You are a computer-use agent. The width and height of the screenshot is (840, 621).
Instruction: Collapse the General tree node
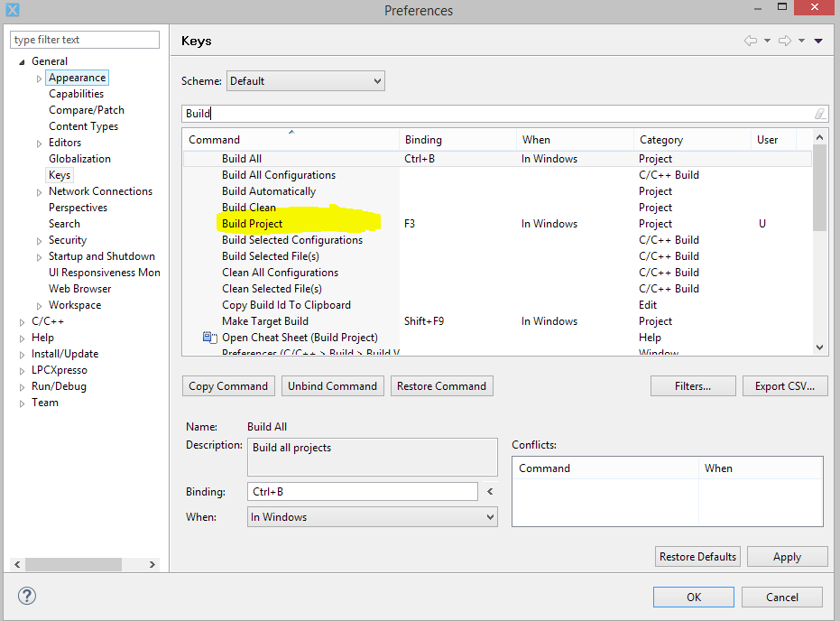click(x=22, y=62)
